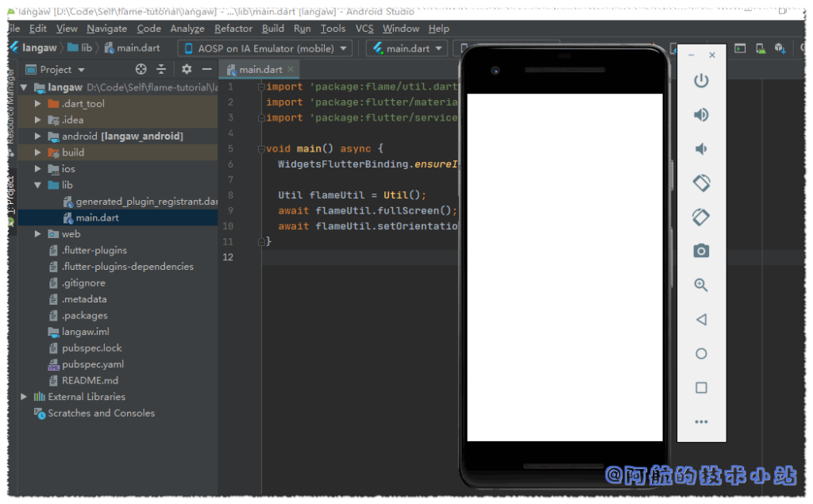This screenshot has height=504, width=813.
Task: Open the AVD Manager toolbar icon
Action: [x=760, y=48]
